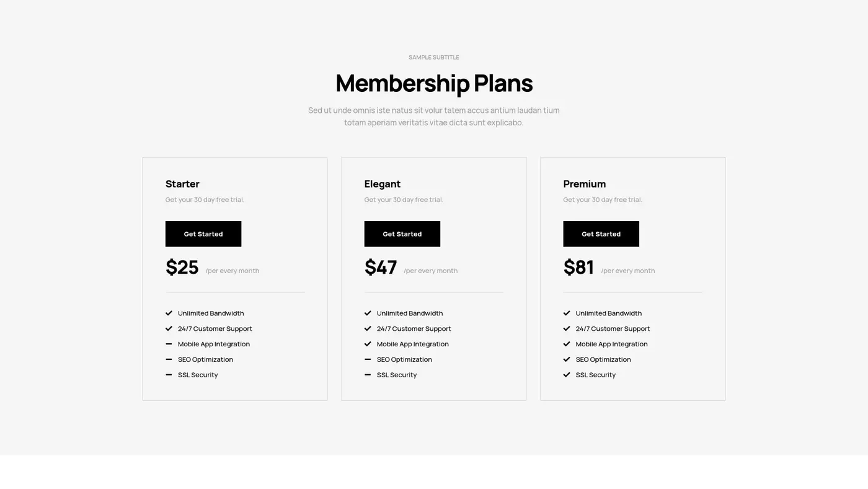Click the dash icon beside SEO Optimization in Starter
Viewport: 868px width, 489px height.
tap(168, 359)
